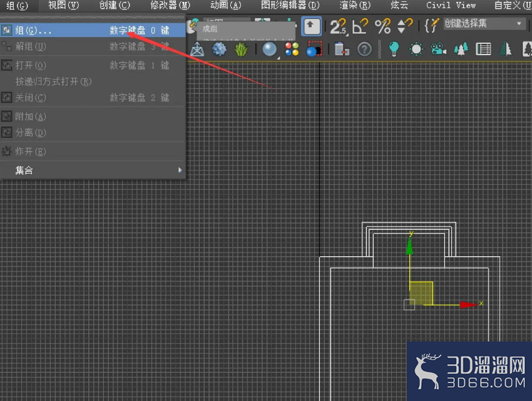
Task: Click the camera icon
Action: coord(438,49)
